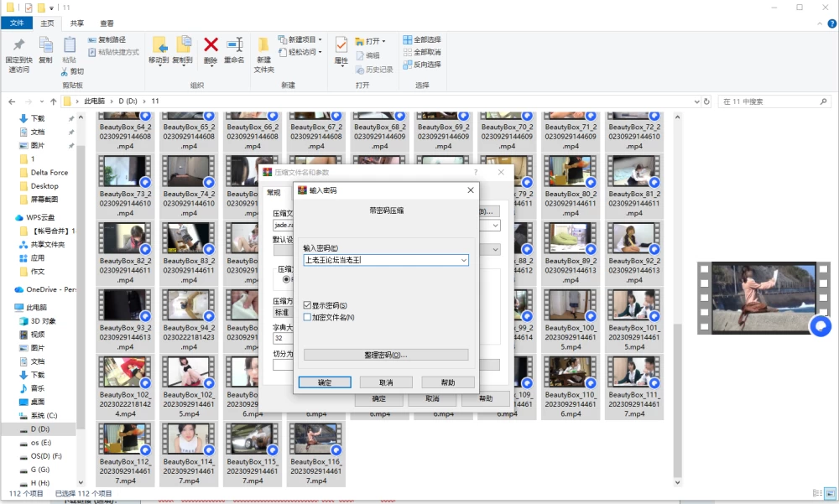Click OK (确定) in password dialog
Image resolution: width=839 pixels, height=504 pixels.
click(325, 382)
